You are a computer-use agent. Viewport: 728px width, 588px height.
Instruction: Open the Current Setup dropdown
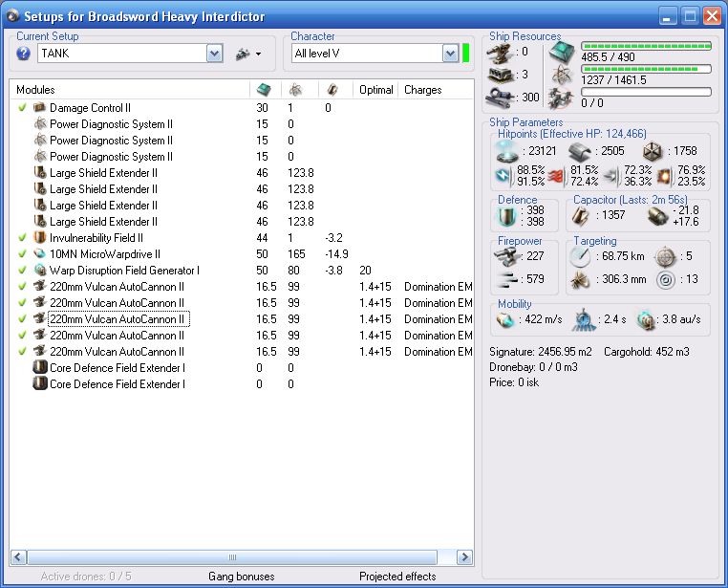215,54
